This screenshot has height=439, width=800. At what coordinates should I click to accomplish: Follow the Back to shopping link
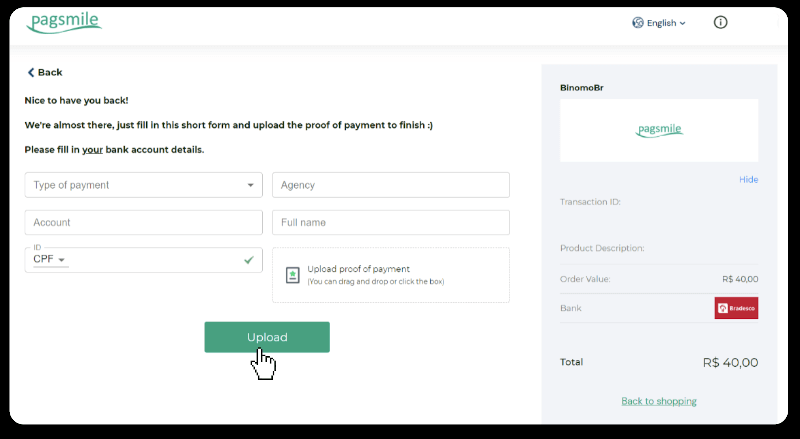[659, 401]
